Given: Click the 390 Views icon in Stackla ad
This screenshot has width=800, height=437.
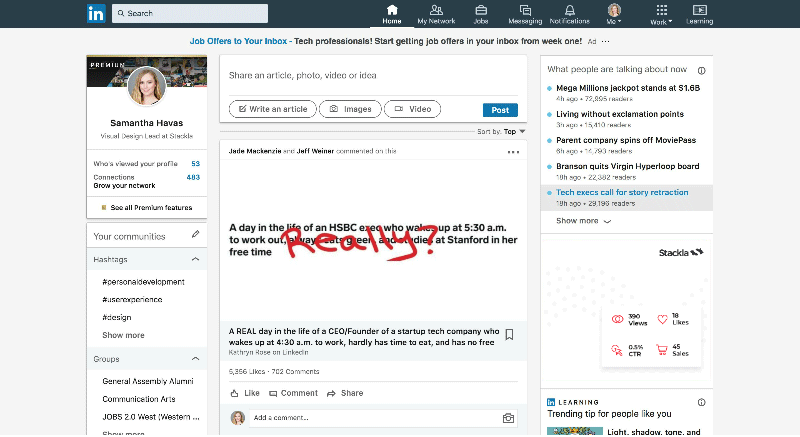Looking at the screenshot, I should pyautogui.click(x=617, y=320).
